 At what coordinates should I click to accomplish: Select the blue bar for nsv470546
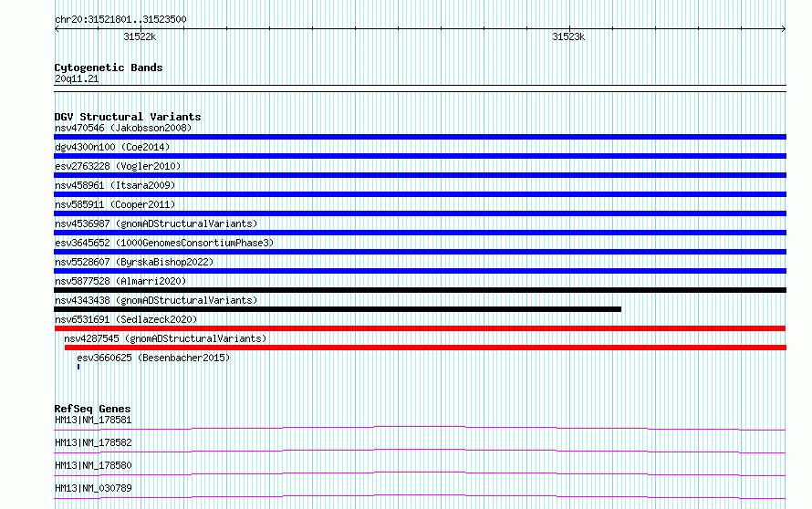tap(420, 137)
